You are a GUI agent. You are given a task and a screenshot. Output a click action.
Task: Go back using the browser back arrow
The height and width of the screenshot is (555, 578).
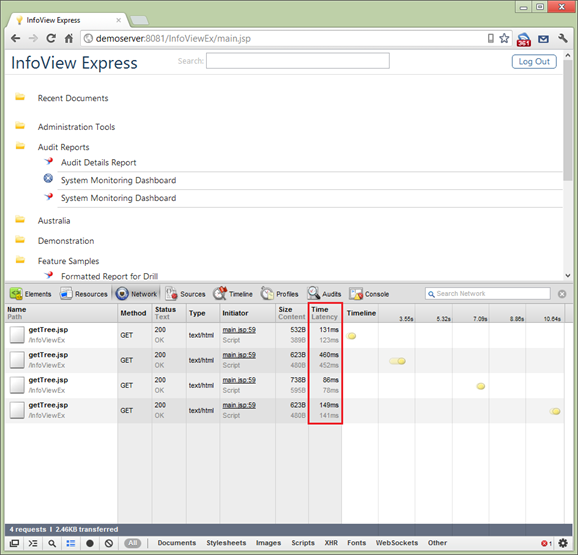tap(15, 38)
